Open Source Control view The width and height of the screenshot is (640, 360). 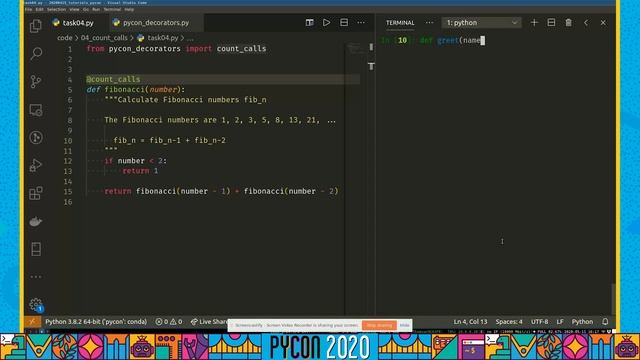click(36, 82)
